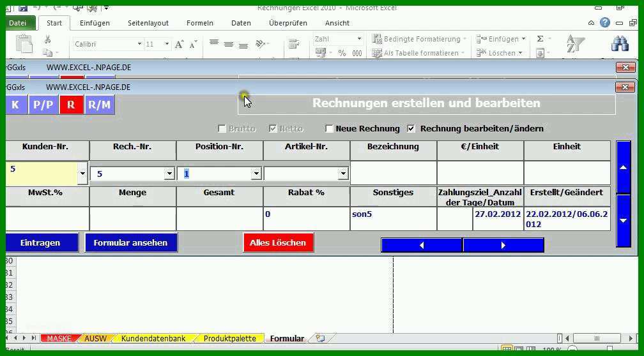Click the blue left arrow record button
Screen dimensions: 644x356
422,245
